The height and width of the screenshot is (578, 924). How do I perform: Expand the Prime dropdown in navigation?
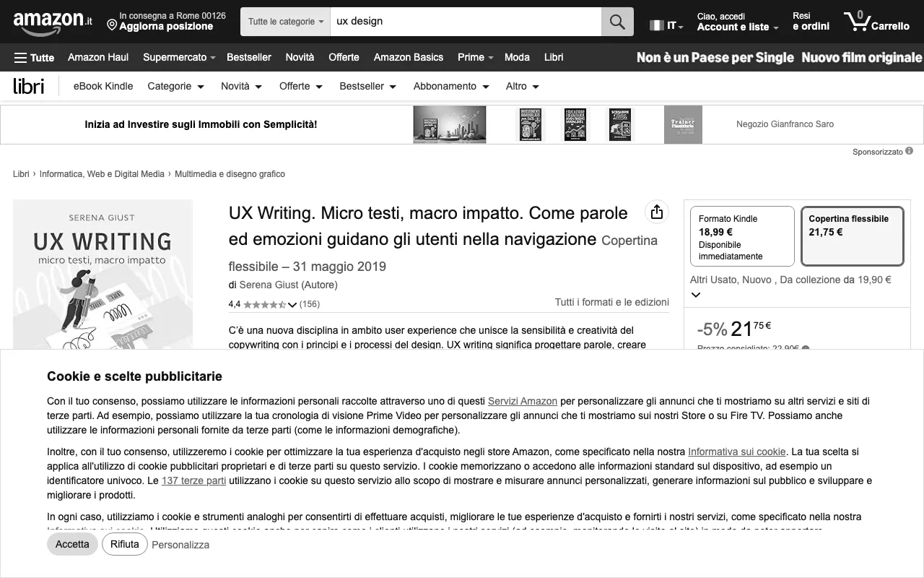tap(475, 57)
